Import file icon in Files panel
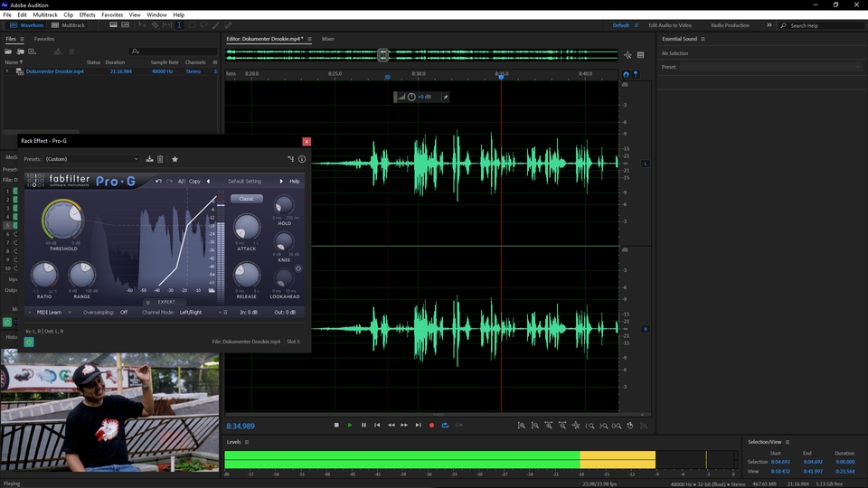The image size is (868, 488). tap(21, 52)
